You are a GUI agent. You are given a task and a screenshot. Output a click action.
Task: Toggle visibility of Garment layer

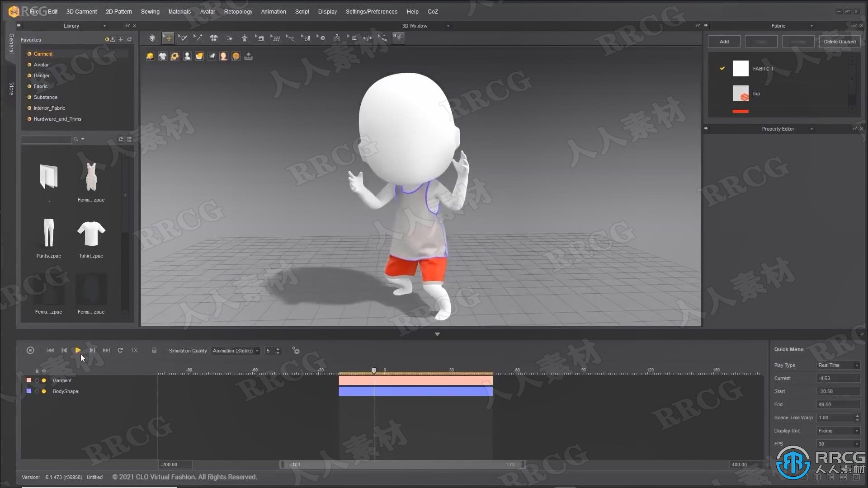[x=36, y=380]
